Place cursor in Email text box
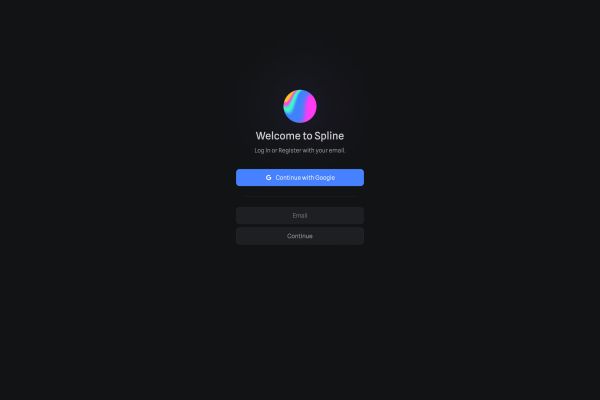This screenshot has height=400, width=600. pos(300,216)
